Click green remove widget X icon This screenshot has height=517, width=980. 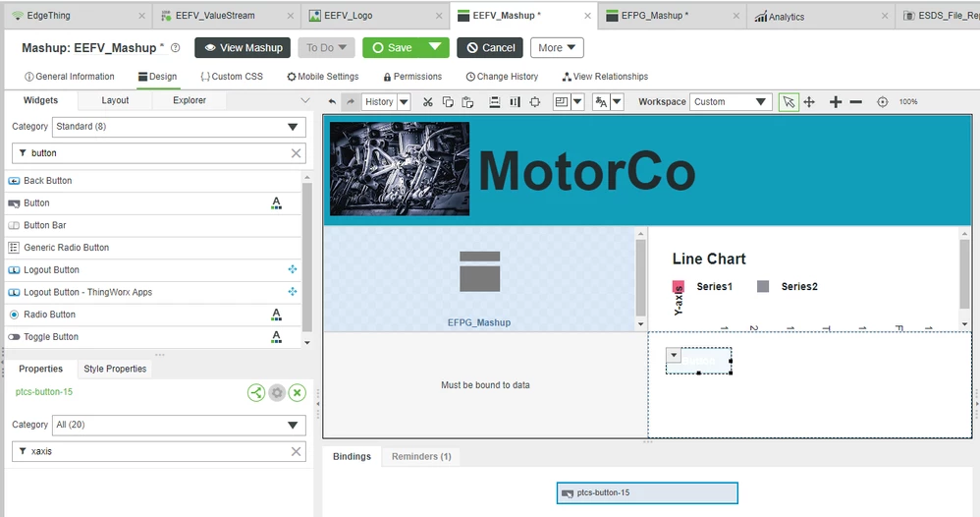point(298,392)
